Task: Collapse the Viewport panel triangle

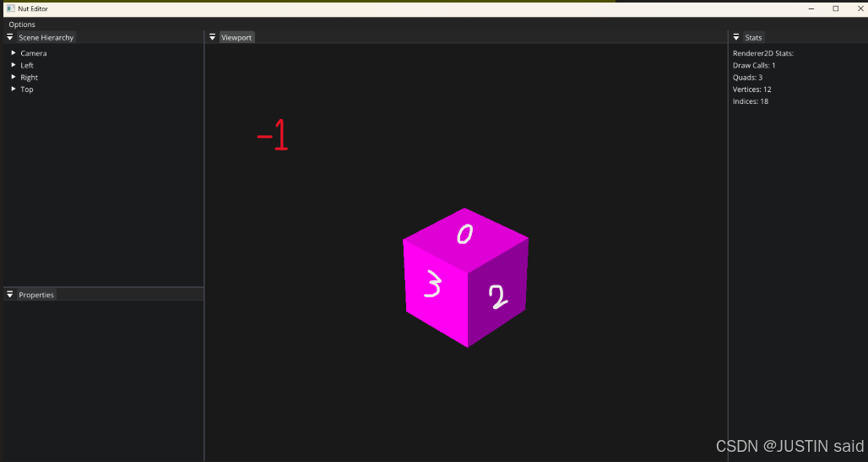Action: coord(212,37)
